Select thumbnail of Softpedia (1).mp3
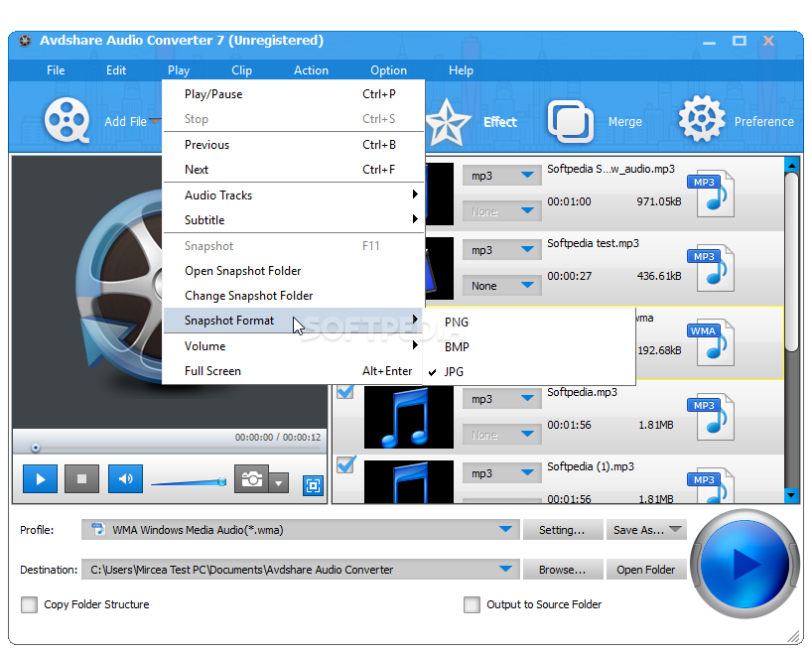The width and height of the screenshot is (812, 653). pyautogui.click(x=409, y=481)
